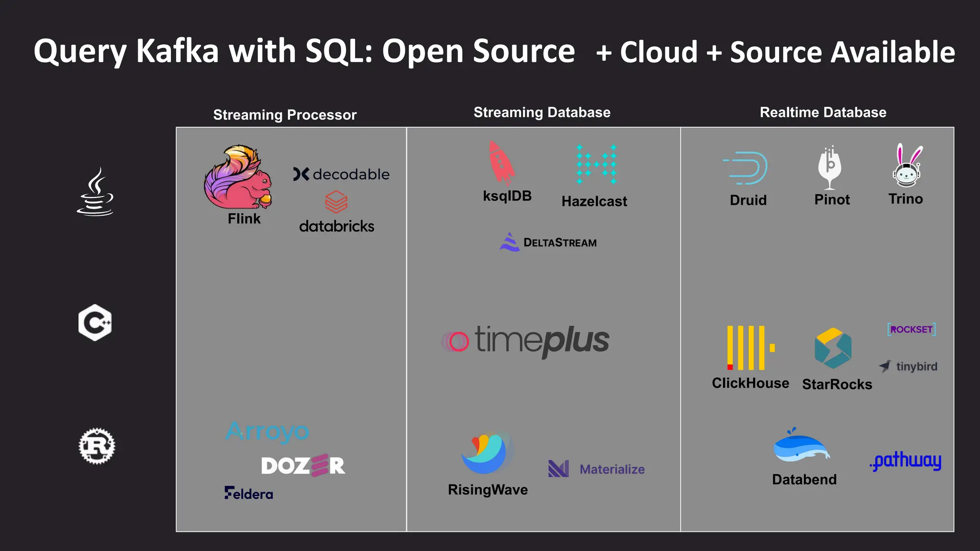This screenshot has width=980, height=551.
Task: Click the Druid logo icon
Action: tap(746, 168)
